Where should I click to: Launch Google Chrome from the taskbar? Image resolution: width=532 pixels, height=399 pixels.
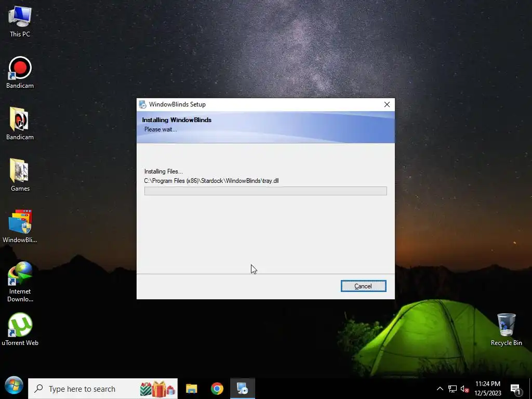[x=217, y=389]
